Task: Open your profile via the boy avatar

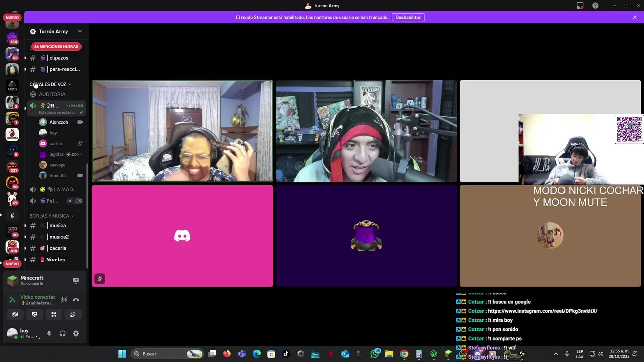Action: tap(12, 333)
